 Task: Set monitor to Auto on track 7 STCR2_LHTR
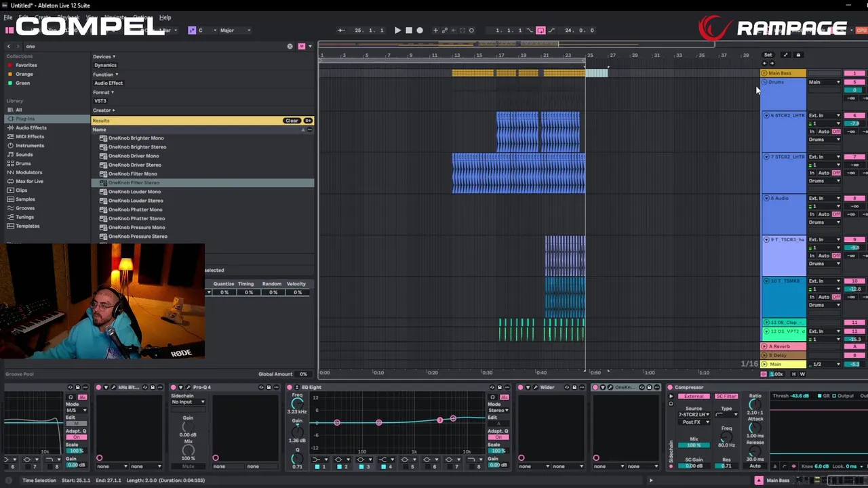click(x=824, y=173)
